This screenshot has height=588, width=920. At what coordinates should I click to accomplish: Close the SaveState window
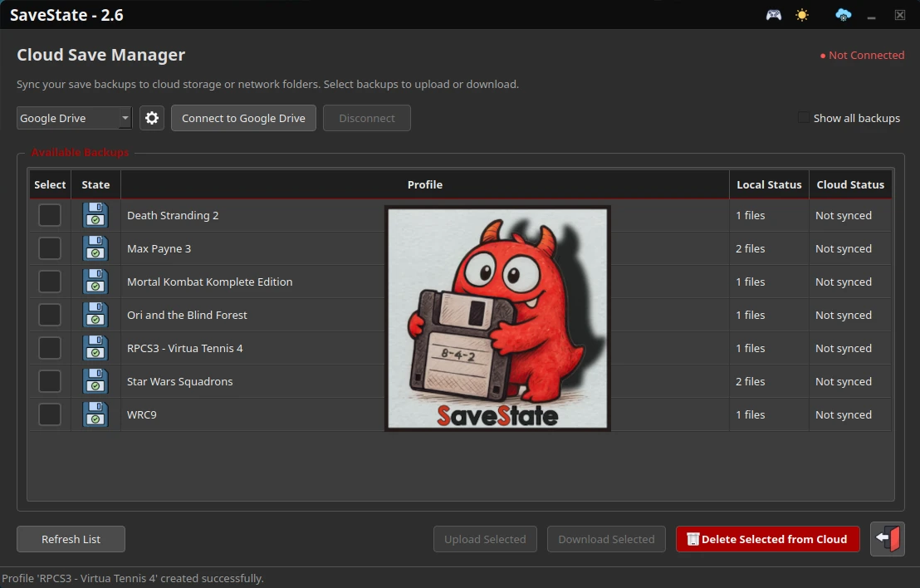click(899, 15)
